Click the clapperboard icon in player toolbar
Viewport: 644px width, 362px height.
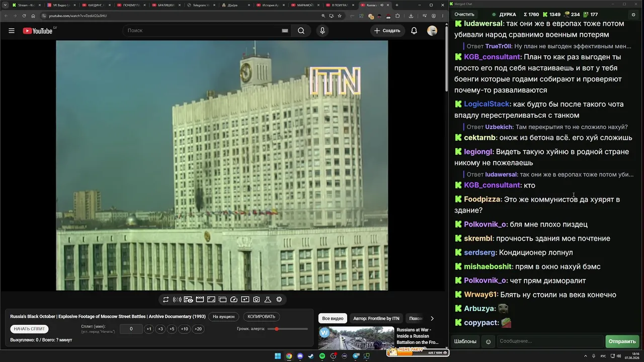click(200, 300)
